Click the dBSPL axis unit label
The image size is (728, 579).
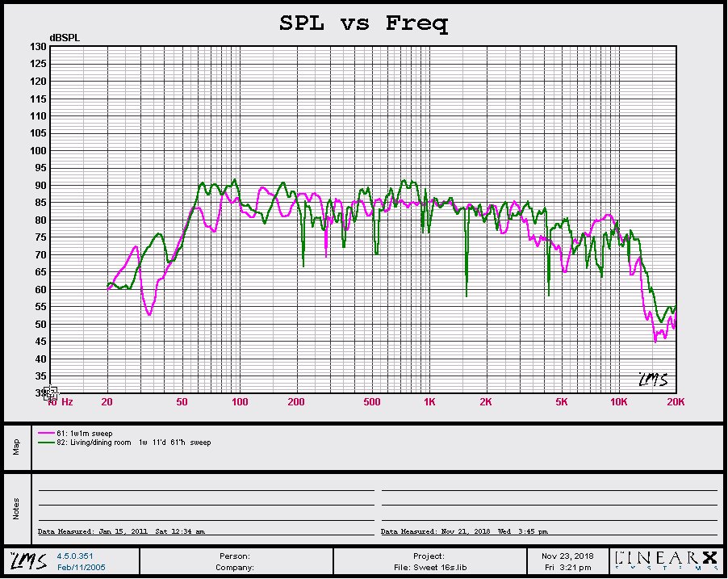tap(65, 37)
